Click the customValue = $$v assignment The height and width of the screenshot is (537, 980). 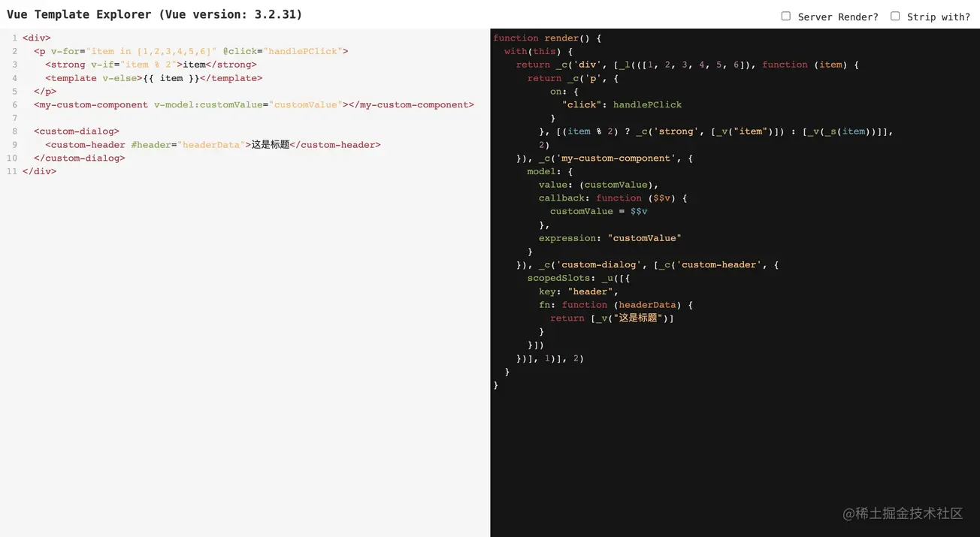pos(599,212)
